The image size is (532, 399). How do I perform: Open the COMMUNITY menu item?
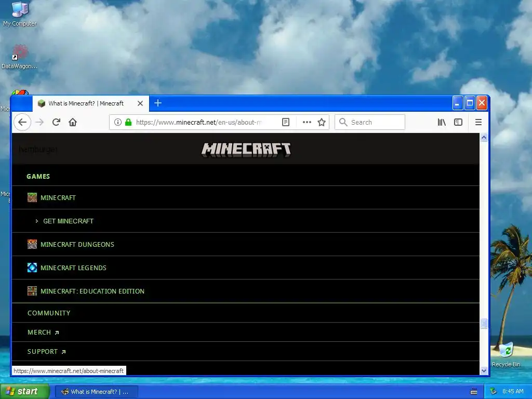(49, 313)
